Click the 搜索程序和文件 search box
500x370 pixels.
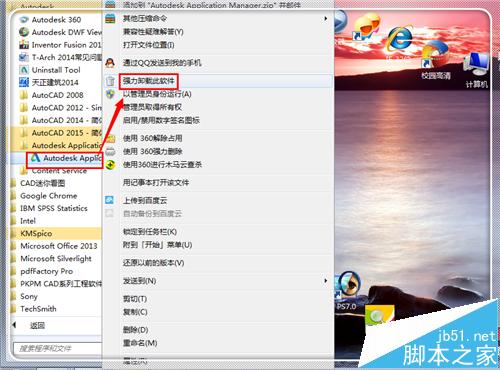click(x=57, y=349)
